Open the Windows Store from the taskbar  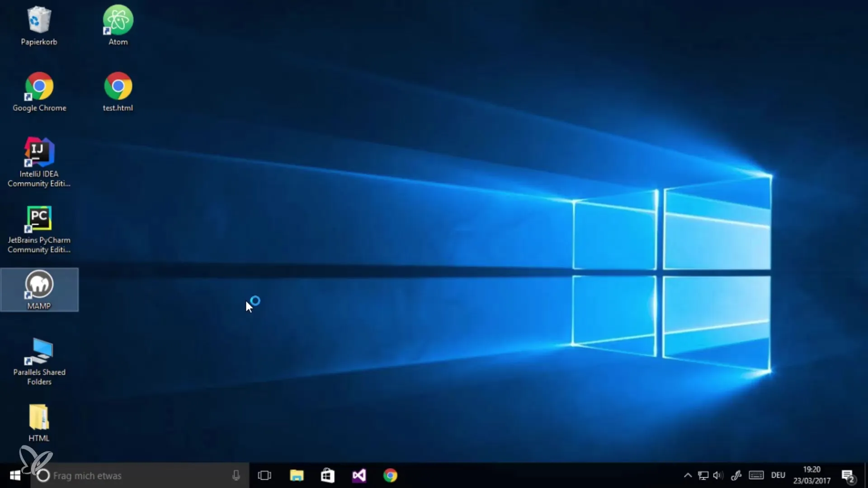click(x=328, y=475)
